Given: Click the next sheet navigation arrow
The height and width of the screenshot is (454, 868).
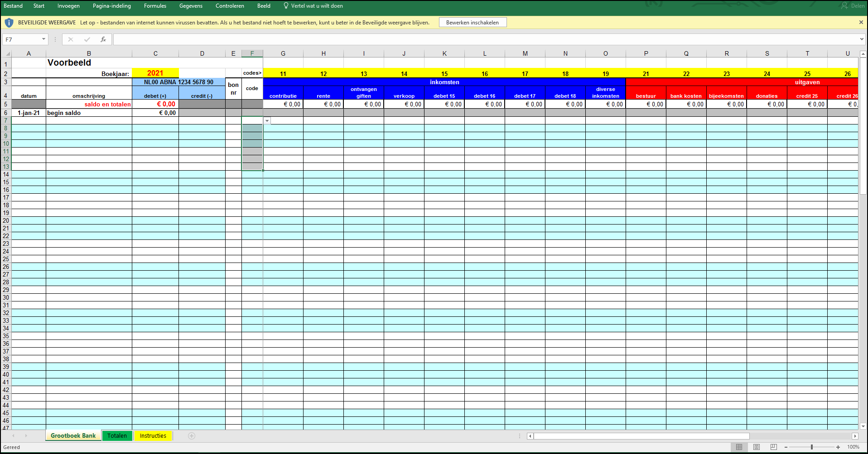Looking at the screenshot, I should (26, 436).
